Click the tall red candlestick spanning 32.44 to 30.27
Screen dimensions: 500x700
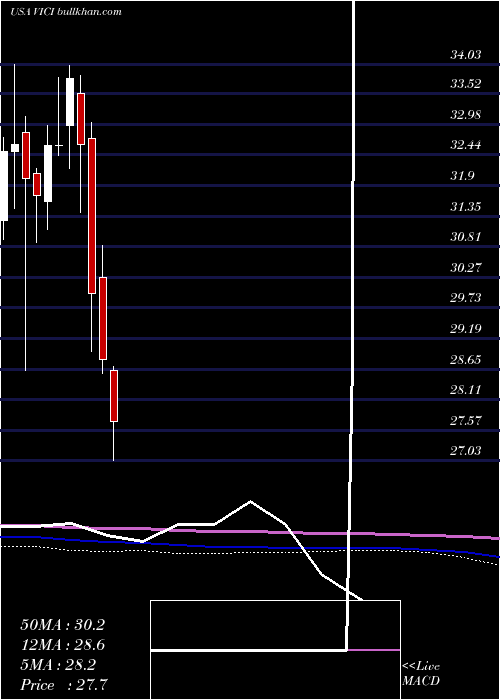[x=92, y=216]
